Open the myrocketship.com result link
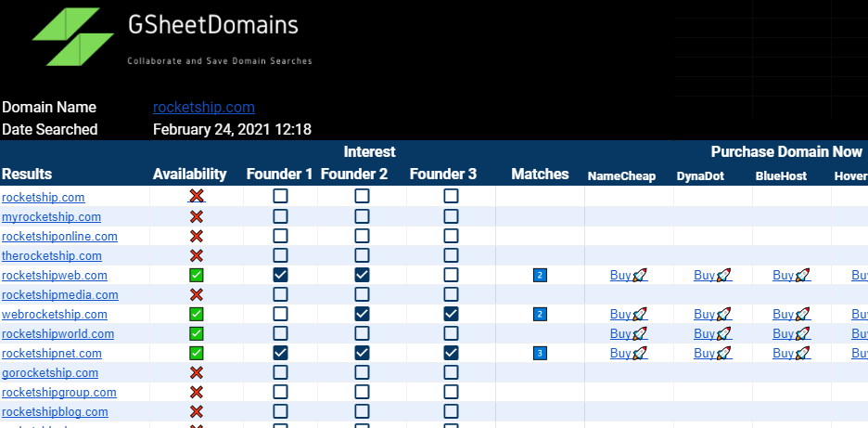 52,216
